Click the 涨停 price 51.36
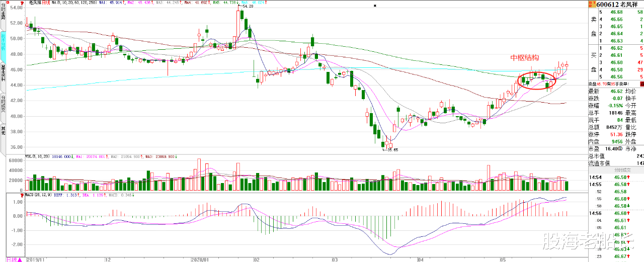This screenshot has width=644, height=262. coord(616,135)
